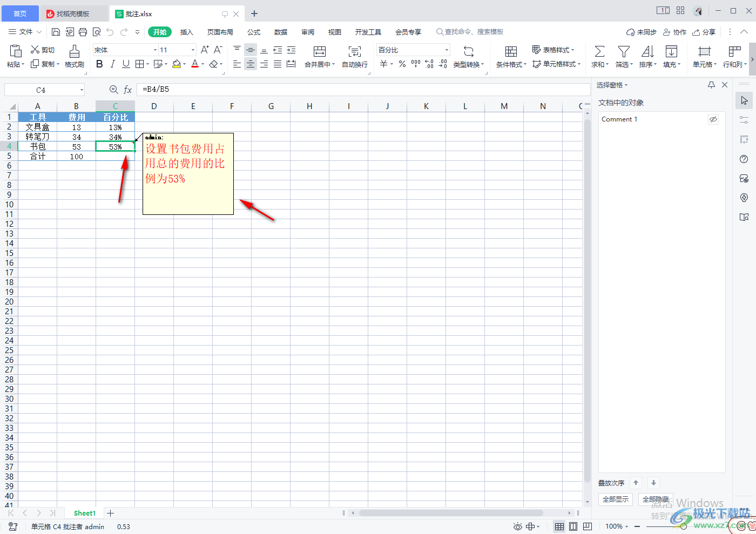756x534 pixels.
Task: Increase font size with A+ icon
Action: point(205,50)
